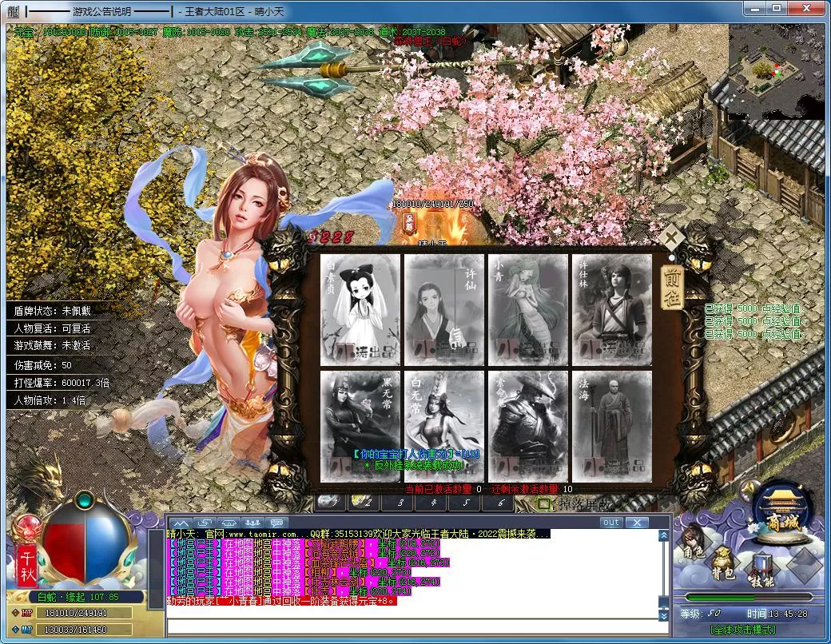Screen dimensions: 831x644
Task: Click the group members chat toolbar icon
Action: click(252, 523)
